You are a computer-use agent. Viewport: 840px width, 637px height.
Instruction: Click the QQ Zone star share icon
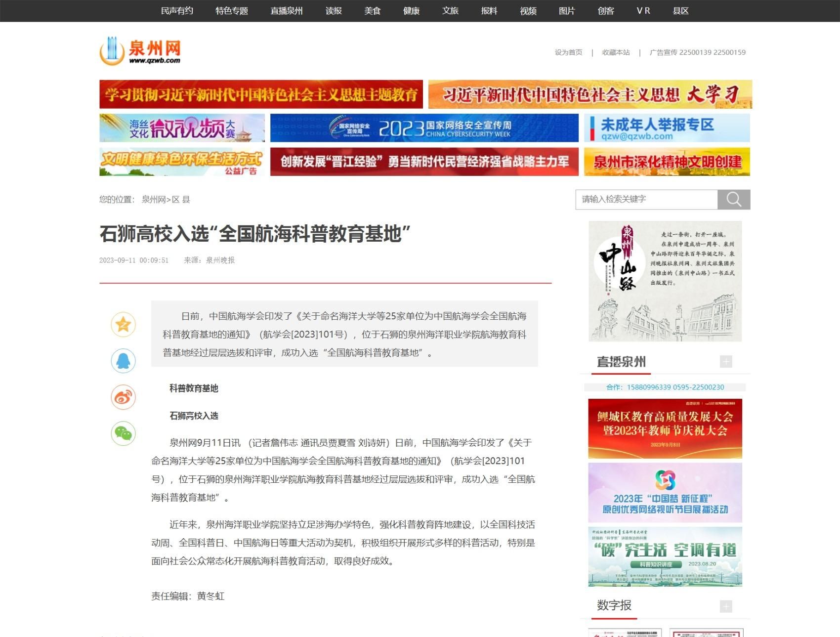(x=123, y=325)
